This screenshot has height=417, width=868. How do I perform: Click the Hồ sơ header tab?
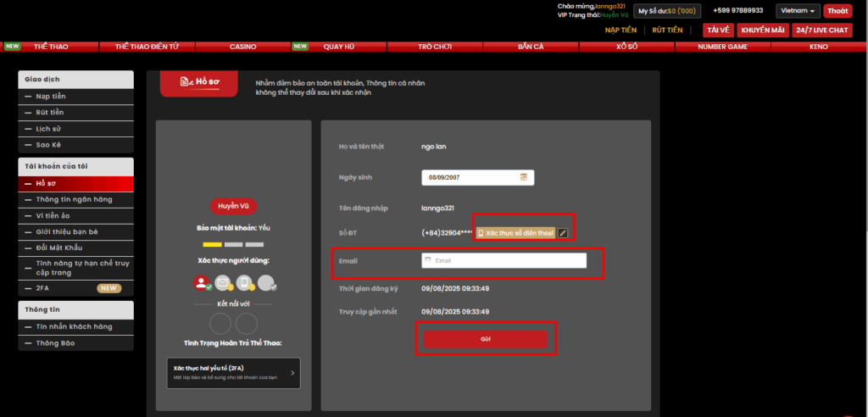point(198,82)
